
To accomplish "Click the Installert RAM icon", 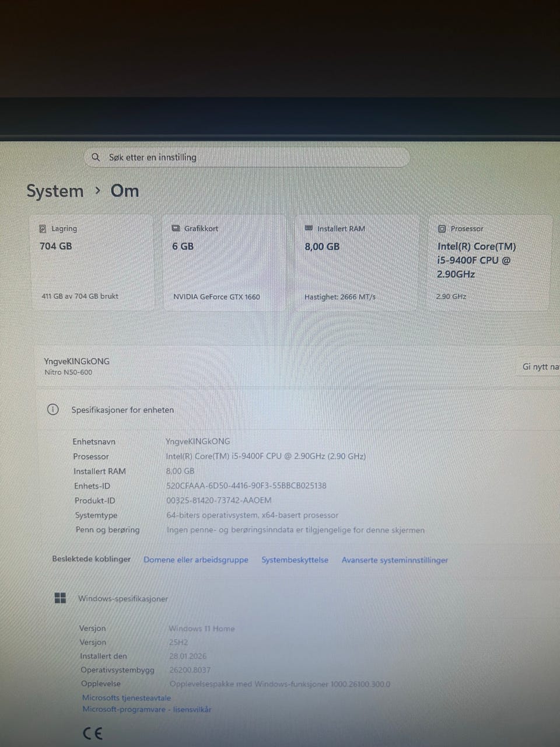I will [x=309, y=228].
